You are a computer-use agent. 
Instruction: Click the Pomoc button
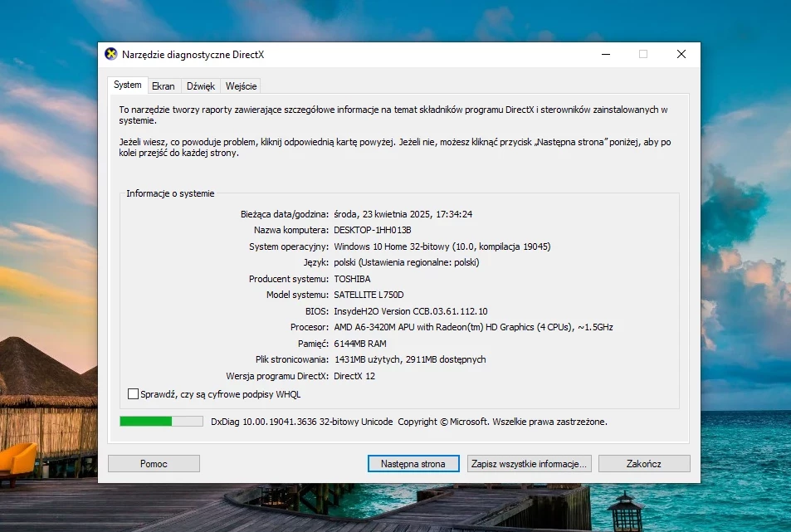click(x=154, y=463)
